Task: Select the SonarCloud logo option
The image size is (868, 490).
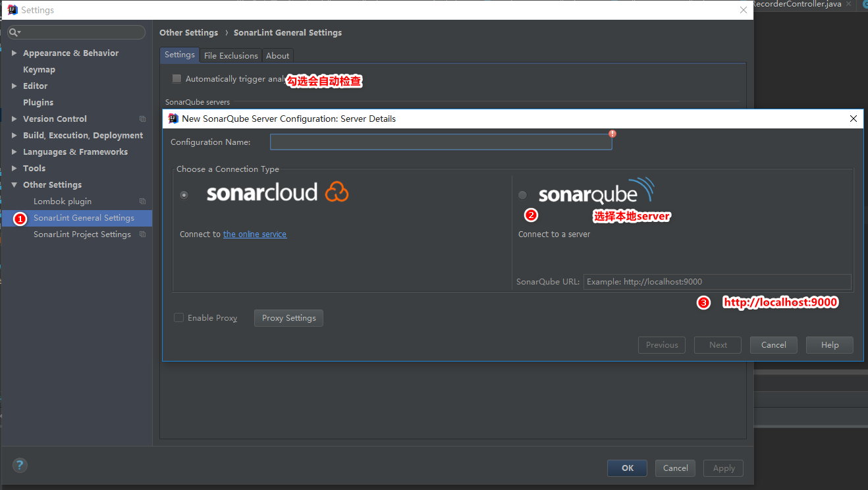Action: pos(277,192)
